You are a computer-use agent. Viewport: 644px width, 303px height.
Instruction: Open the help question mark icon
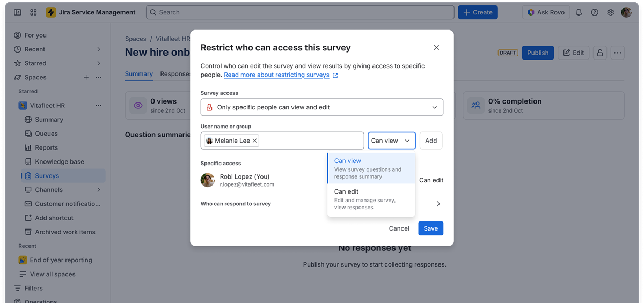[595, 12]
